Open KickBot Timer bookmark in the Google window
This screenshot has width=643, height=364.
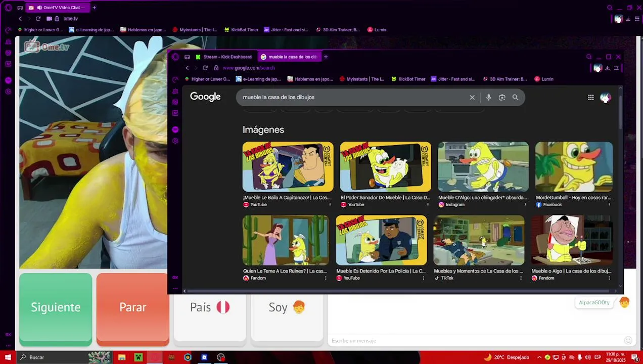point(408,79)
